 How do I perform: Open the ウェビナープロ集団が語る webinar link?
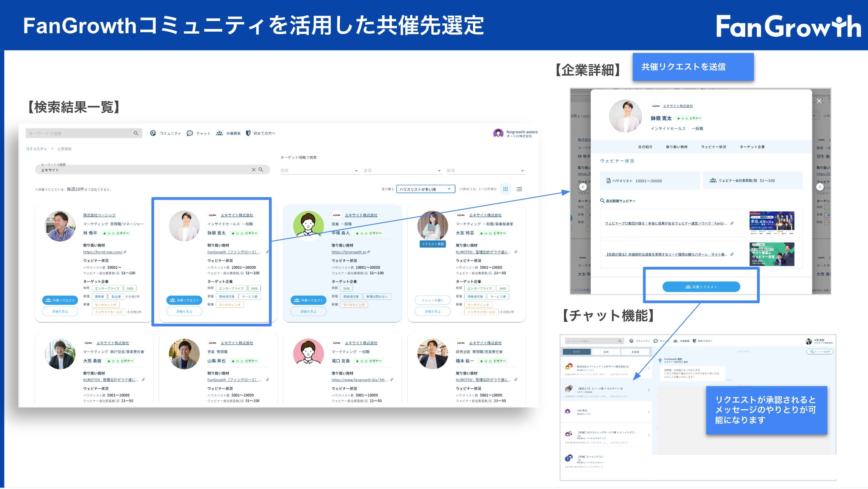665,223
